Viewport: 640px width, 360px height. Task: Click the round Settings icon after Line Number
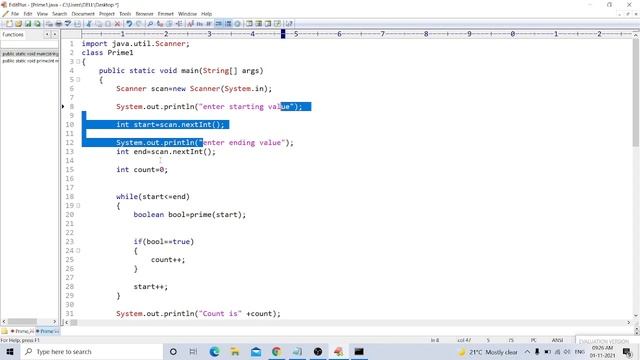pyautogui.click(x=238, y=24)
